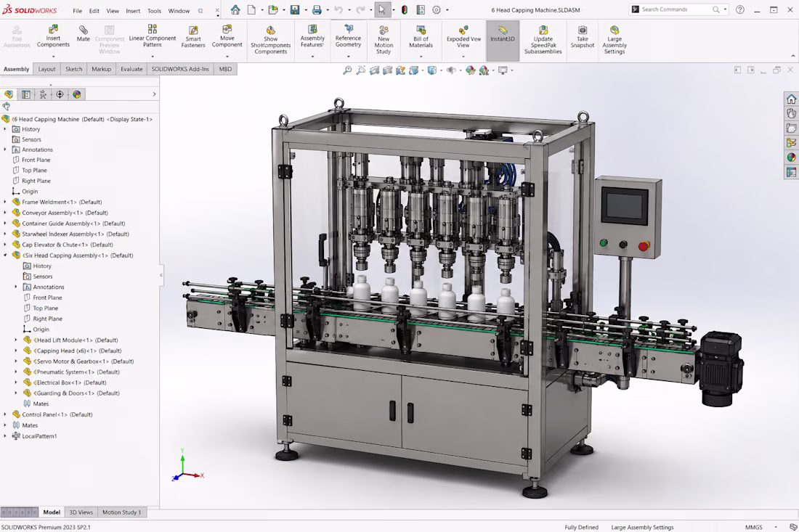Switch to the Evaluate tab
This screenshot has width=799, height=532.
[x=131, y=69]
